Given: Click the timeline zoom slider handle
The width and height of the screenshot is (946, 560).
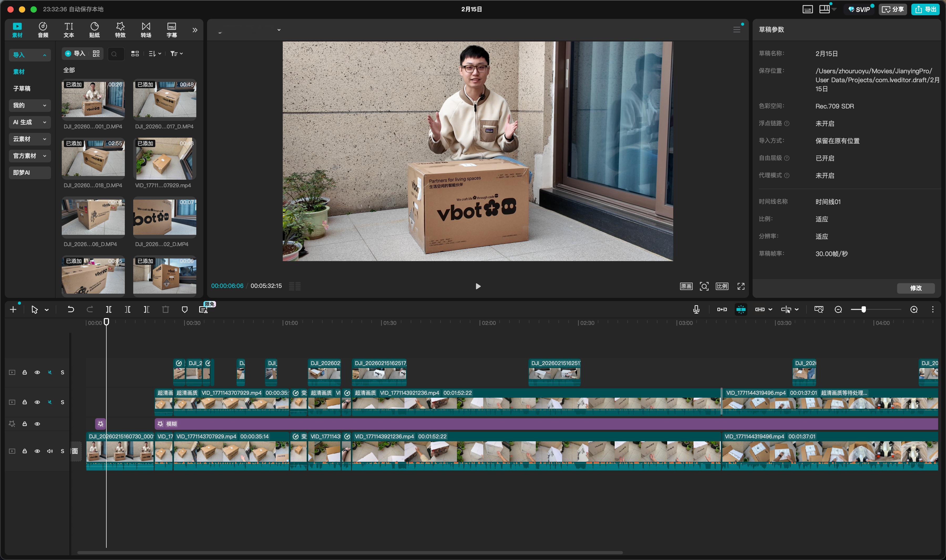Looking at the screenshot, I should tap(863, 309).
